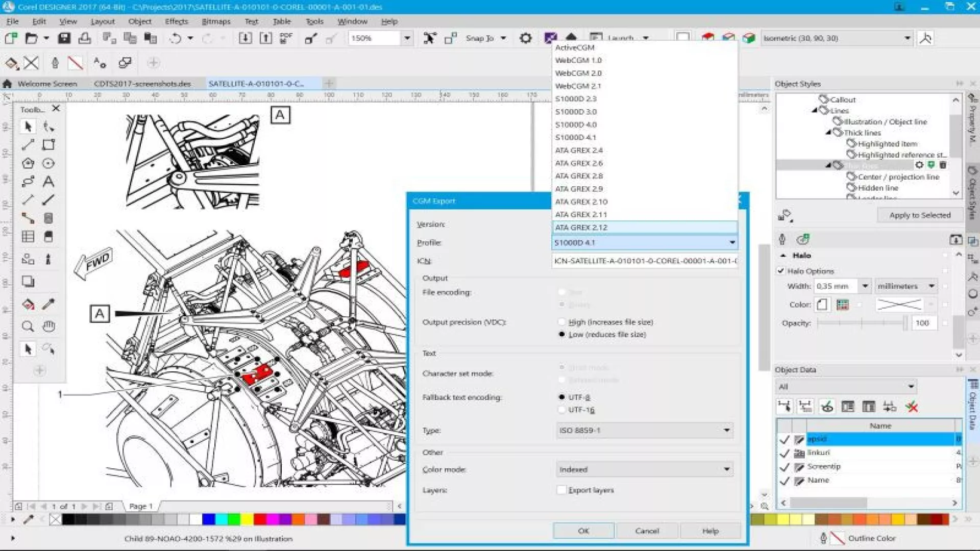Open the Color mode Indexed dropdown
Image resolution: width=980 pixels, height=551 pixels.
pos(645,469)
